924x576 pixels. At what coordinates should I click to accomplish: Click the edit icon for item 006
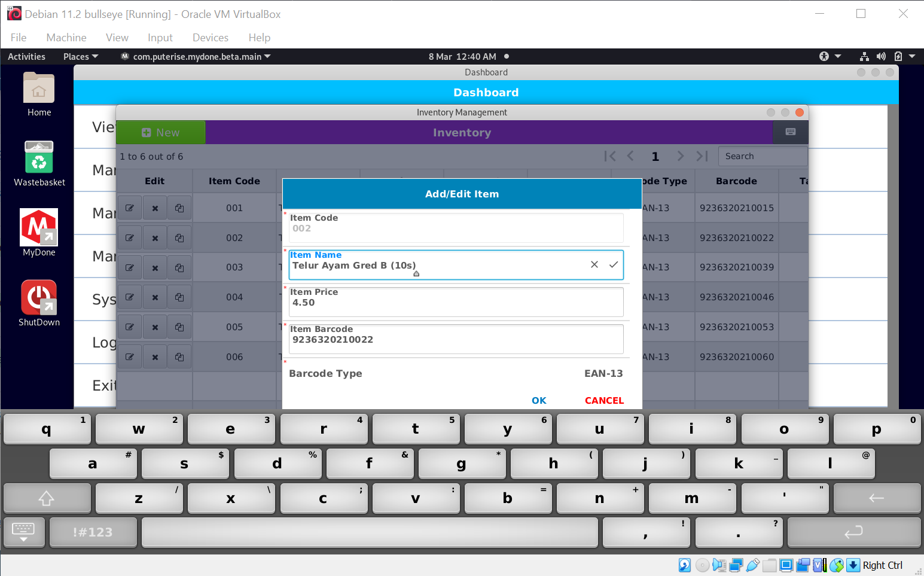click(130, 357)
